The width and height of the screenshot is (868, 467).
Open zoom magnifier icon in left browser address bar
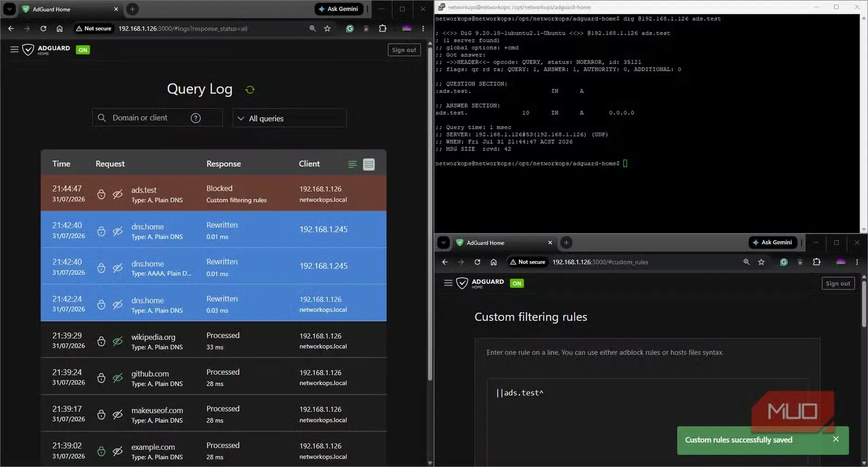tap(312, 28)
